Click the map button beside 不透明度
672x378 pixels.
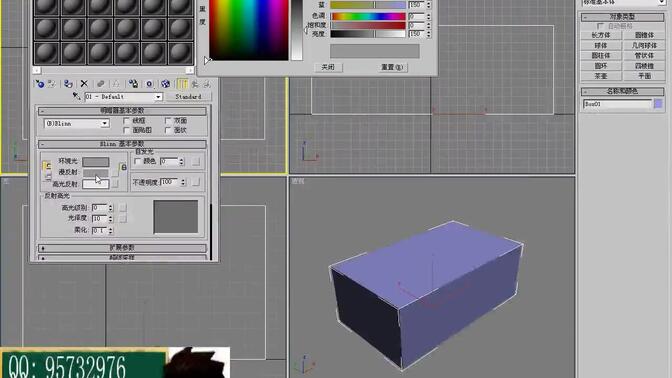(196, 182)
